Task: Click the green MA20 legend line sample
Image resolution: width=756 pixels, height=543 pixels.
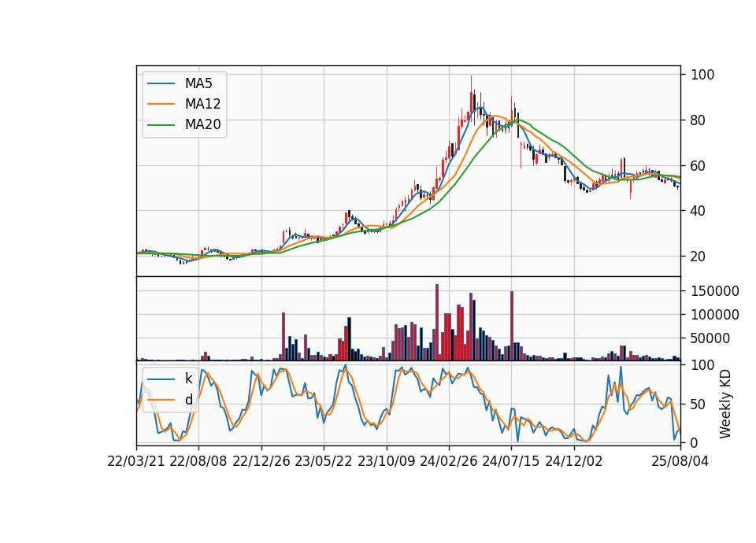Action: (x=161, y=125)
